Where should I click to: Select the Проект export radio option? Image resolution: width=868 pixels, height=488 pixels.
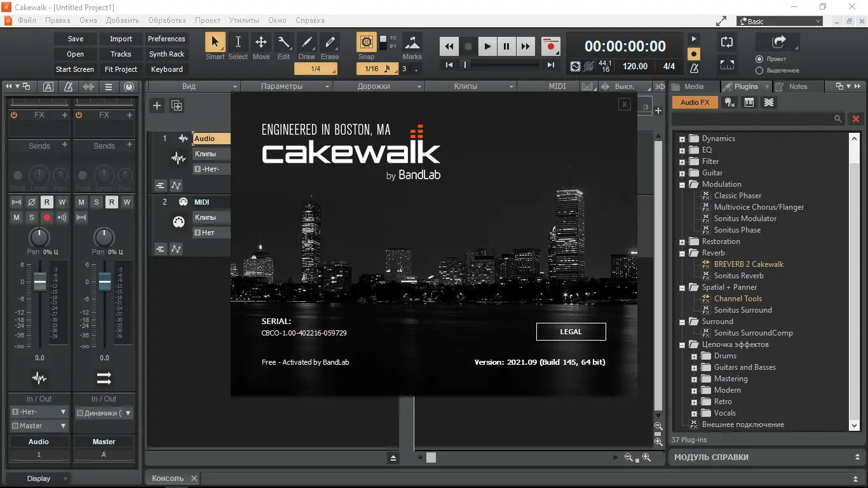(759, 59)
